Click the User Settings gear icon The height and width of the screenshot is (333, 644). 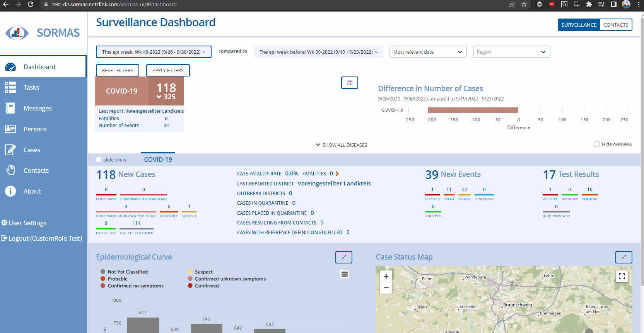point(4,223)
